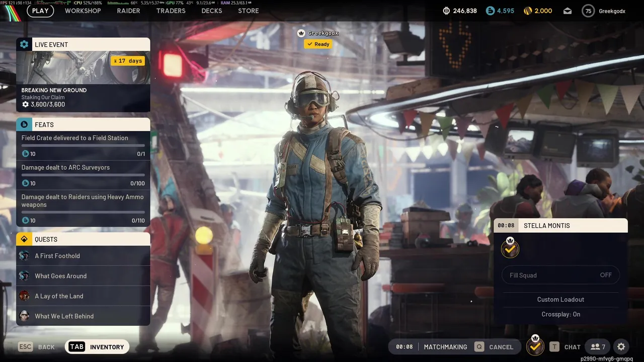
Task: Open the settings gear icon in the bottom bar
Action: (x=621, y=347)
